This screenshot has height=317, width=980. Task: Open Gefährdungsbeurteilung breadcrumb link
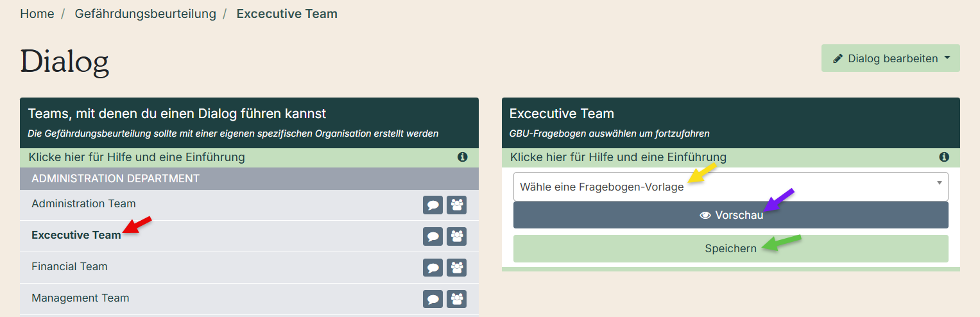tap(146, 13)
